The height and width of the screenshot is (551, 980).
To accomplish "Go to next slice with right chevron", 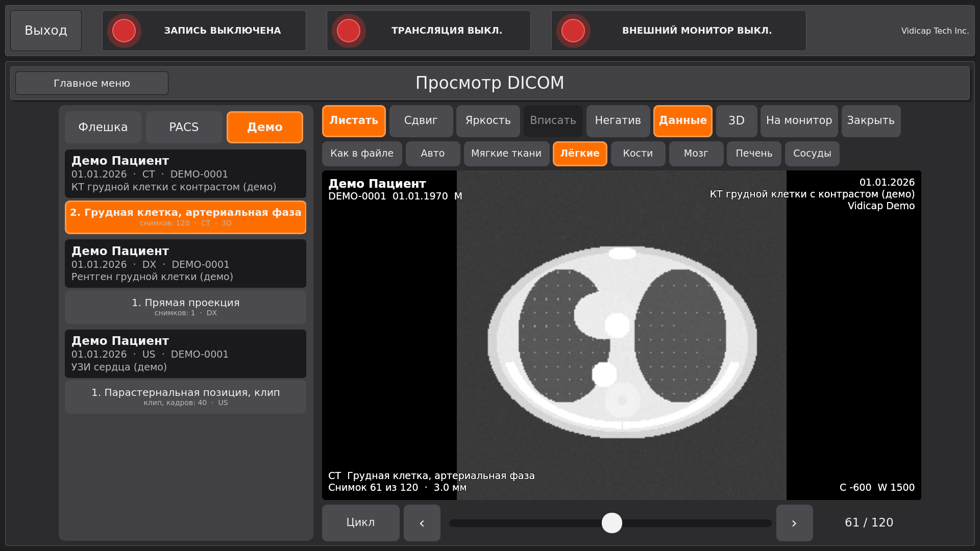I will click(x=795, y=523).
